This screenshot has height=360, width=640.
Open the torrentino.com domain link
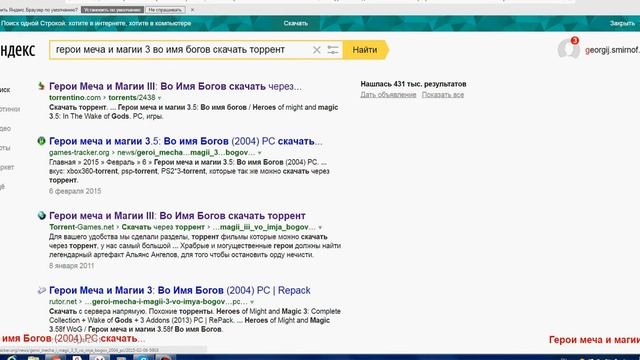click(x=75, y=98)
